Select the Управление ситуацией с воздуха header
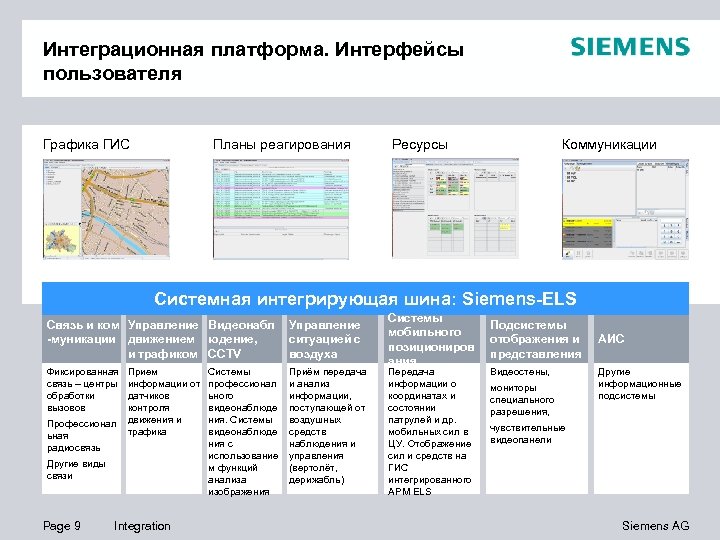The image size is (720, 540). (332, 339)
